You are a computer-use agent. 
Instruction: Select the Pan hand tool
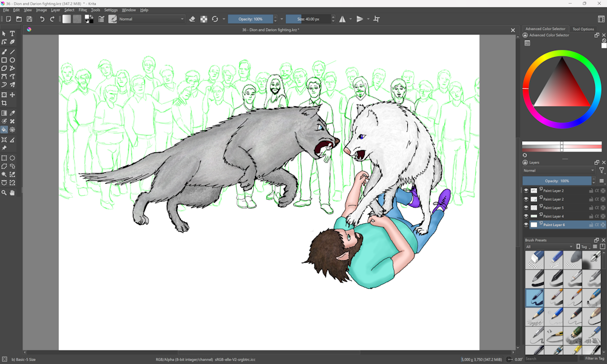[x=12, y=193]
